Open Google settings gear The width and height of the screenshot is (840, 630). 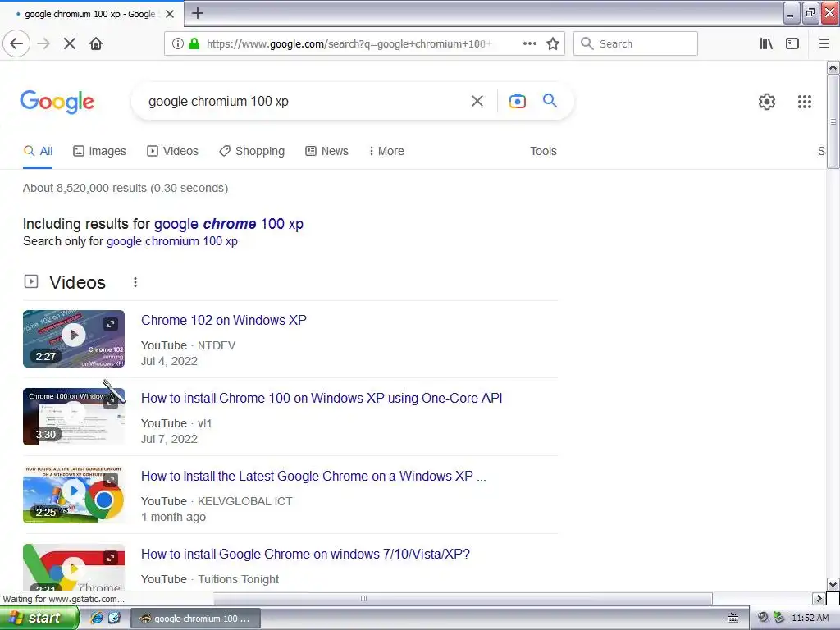click(767, 101)
